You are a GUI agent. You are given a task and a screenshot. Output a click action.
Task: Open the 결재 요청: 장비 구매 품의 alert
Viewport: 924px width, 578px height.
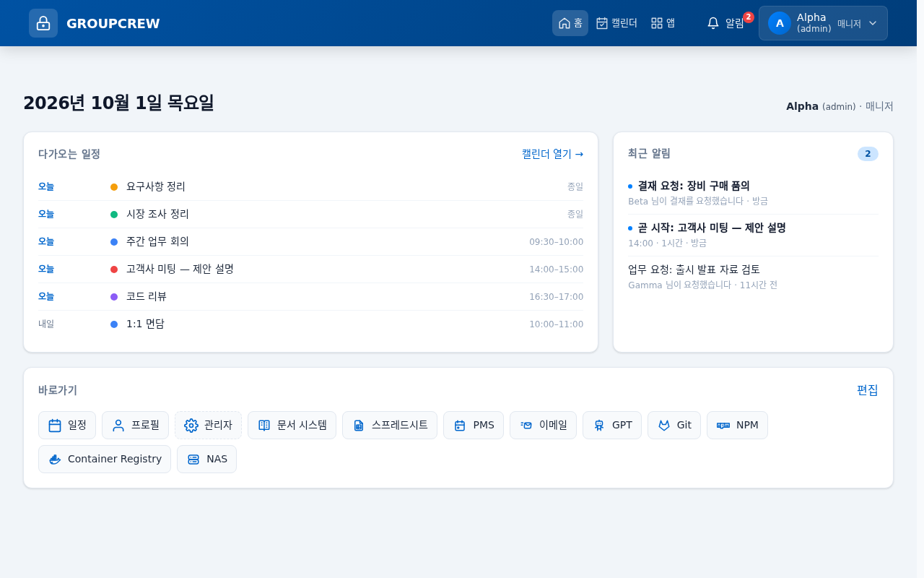point(753,193)
